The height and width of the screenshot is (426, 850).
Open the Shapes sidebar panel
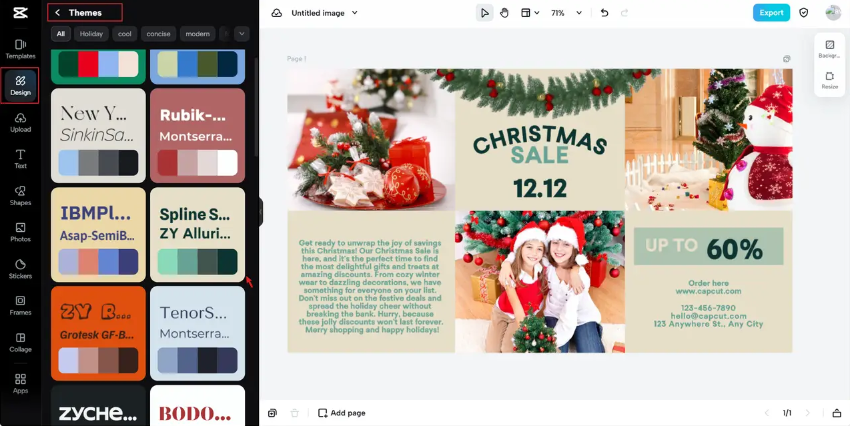[21, 196]
